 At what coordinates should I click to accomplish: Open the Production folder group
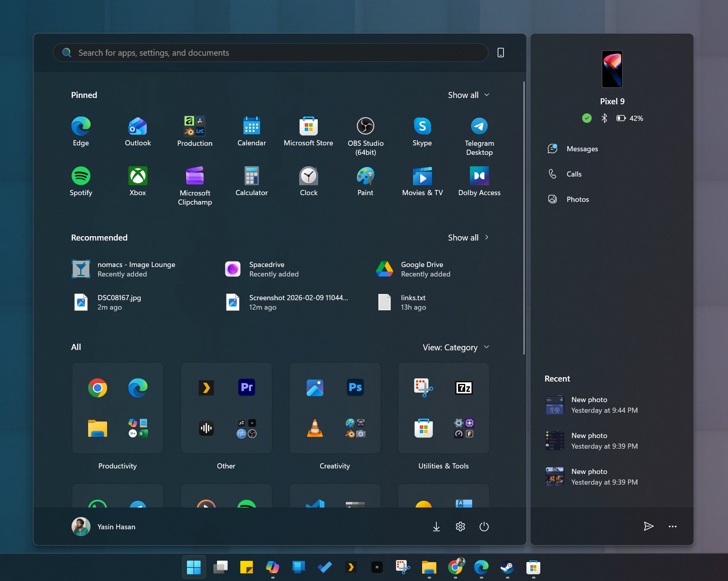click(x=194, y=132)
